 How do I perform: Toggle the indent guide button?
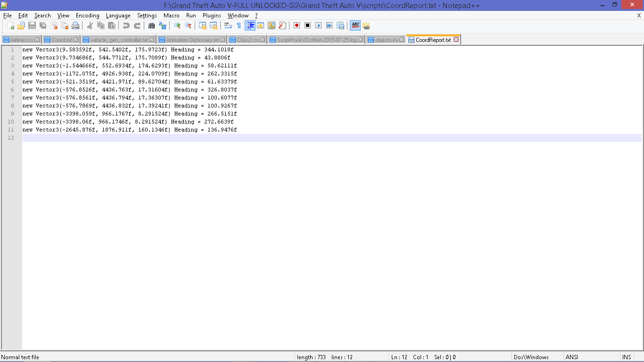250,25
